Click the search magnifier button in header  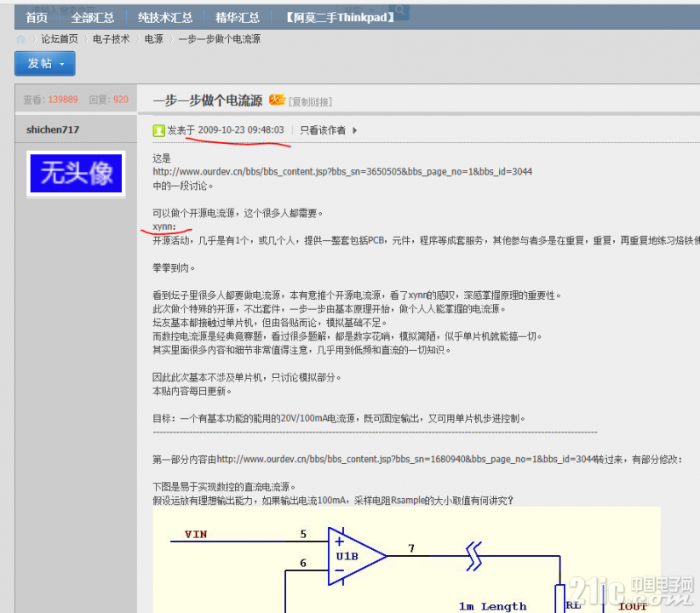[x=399, y=10]
